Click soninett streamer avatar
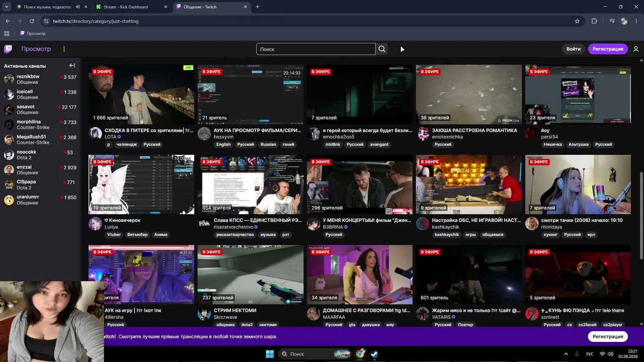Screen dimensions: 644x362 click(532, 314)
